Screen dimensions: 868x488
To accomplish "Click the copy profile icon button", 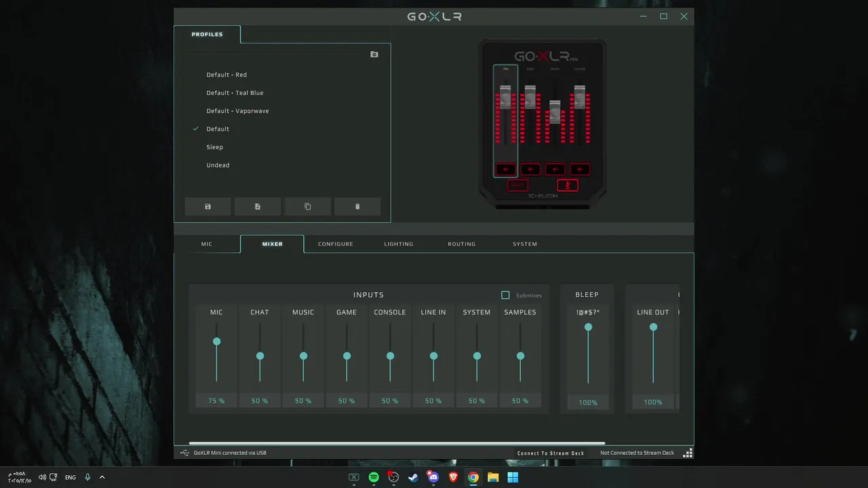I will [x=308, y=207].
